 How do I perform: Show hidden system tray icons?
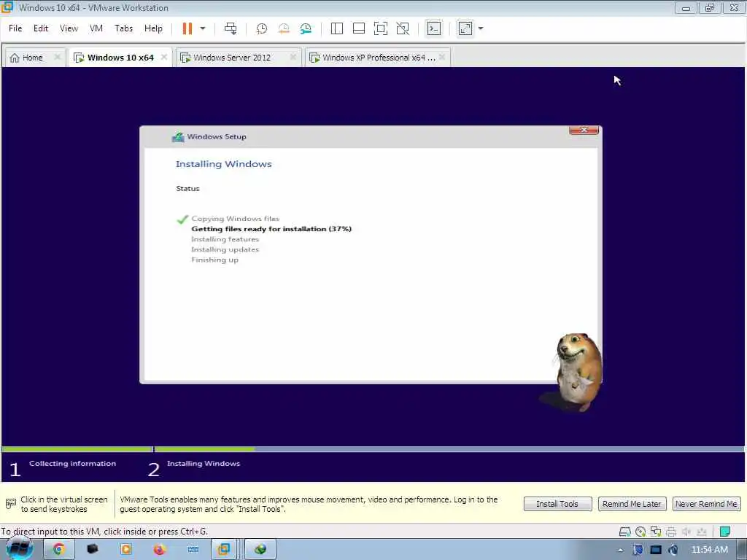620,550
